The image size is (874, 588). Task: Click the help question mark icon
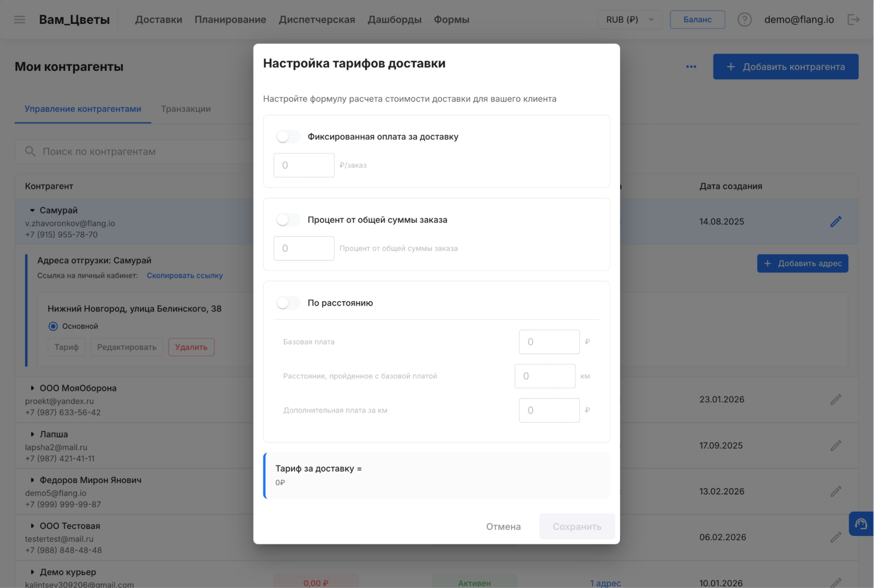[744, 19]
